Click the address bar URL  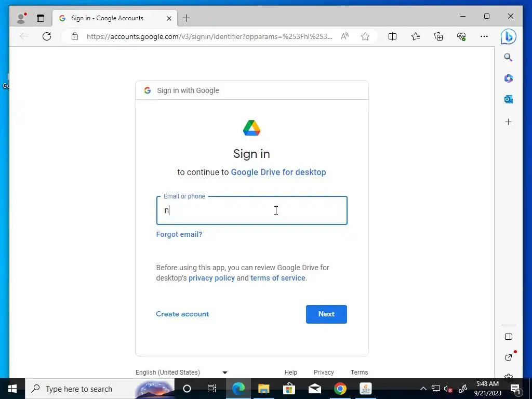pyautogui.click(x=209, y=36)
